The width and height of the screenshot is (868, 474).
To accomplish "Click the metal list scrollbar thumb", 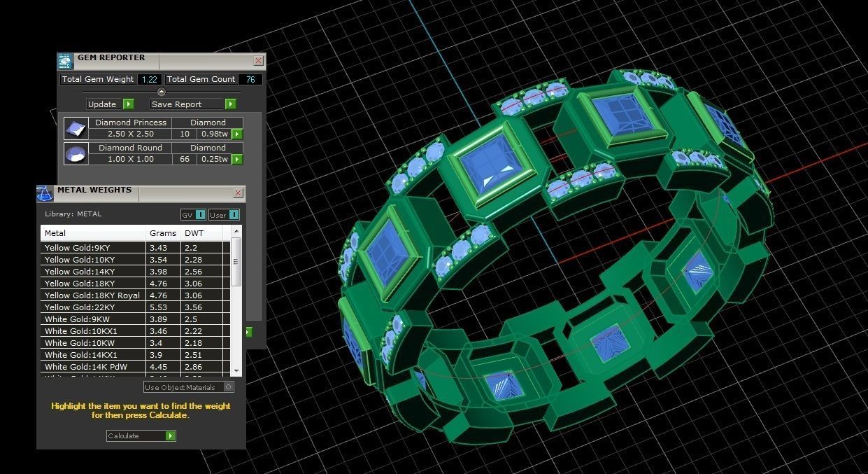I will click(236, 262).
